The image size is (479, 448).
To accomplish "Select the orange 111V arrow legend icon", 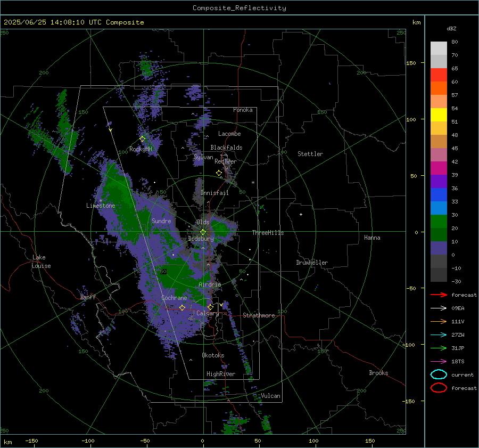I will (x=439, y=321).
